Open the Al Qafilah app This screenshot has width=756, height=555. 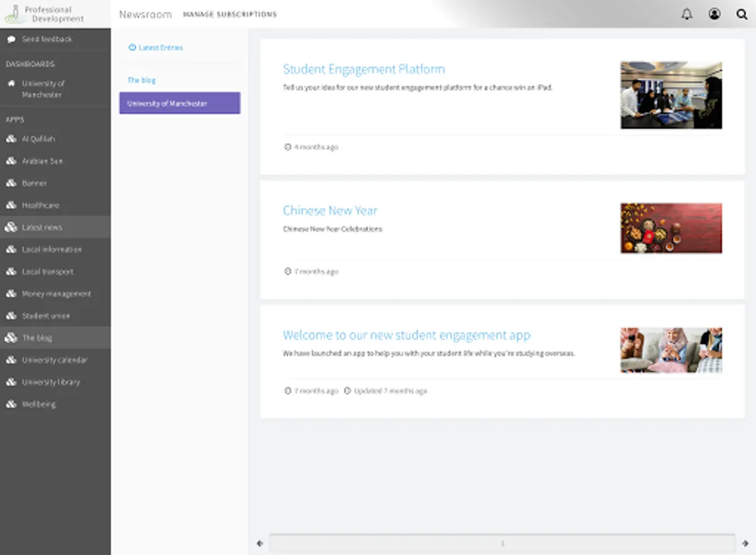[38, 139]
